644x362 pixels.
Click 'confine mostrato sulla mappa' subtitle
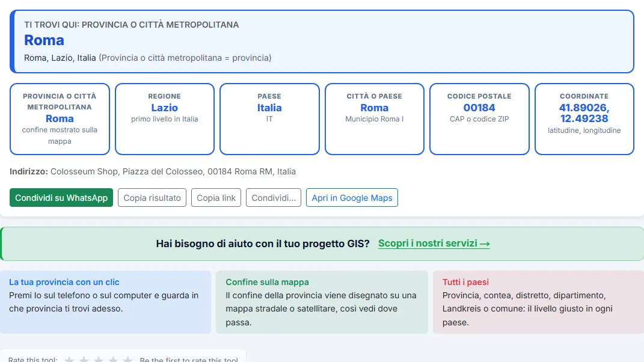(x=60, y=135)
